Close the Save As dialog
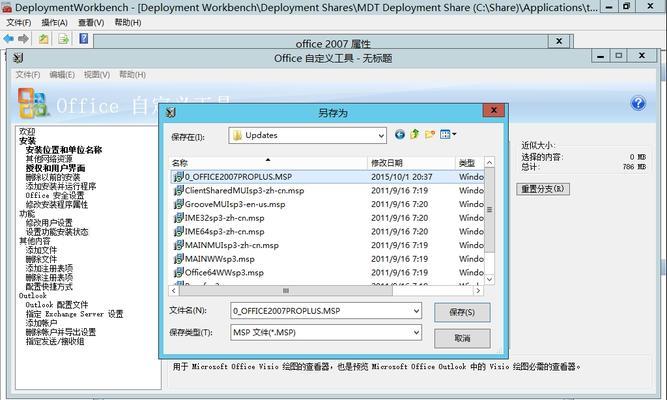 (493, 110)
